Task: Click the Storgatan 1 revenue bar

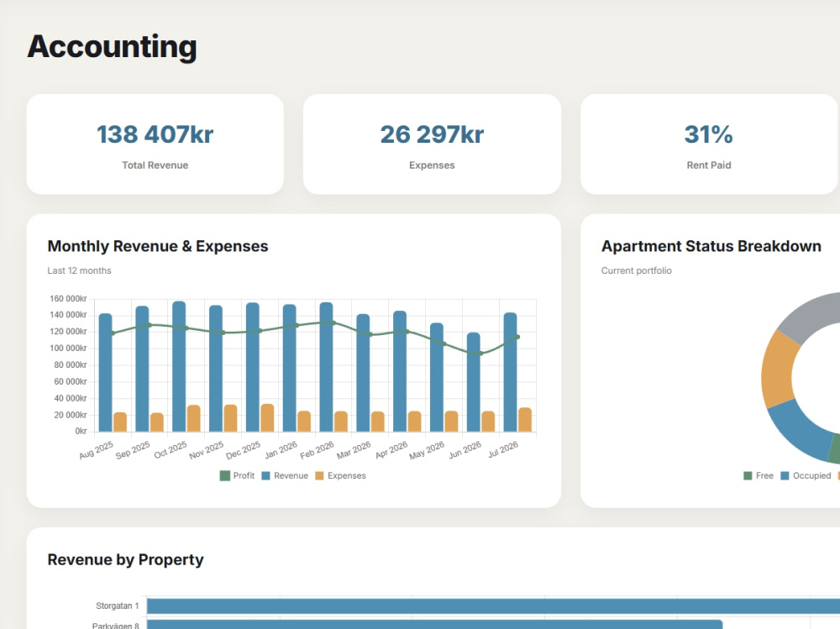Action: coord(493,606)
